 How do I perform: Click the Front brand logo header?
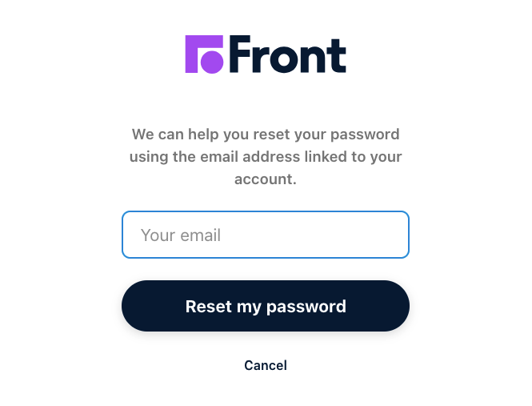(265, 54)
